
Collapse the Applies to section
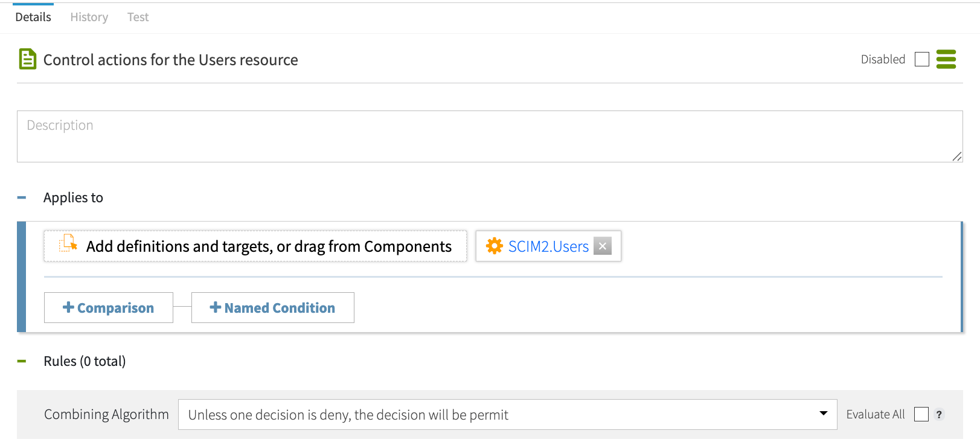(x=22, y=197)
